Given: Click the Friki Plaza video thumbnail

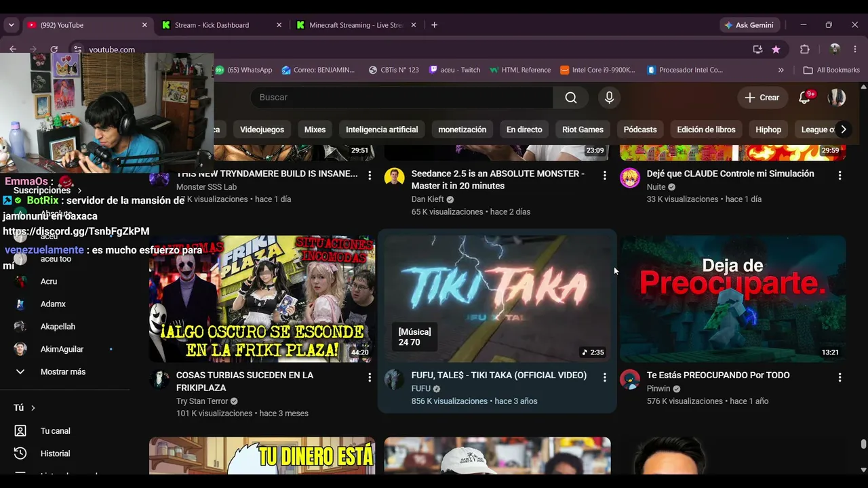Looking at the screenshot, I should click(x=262, y=299).
